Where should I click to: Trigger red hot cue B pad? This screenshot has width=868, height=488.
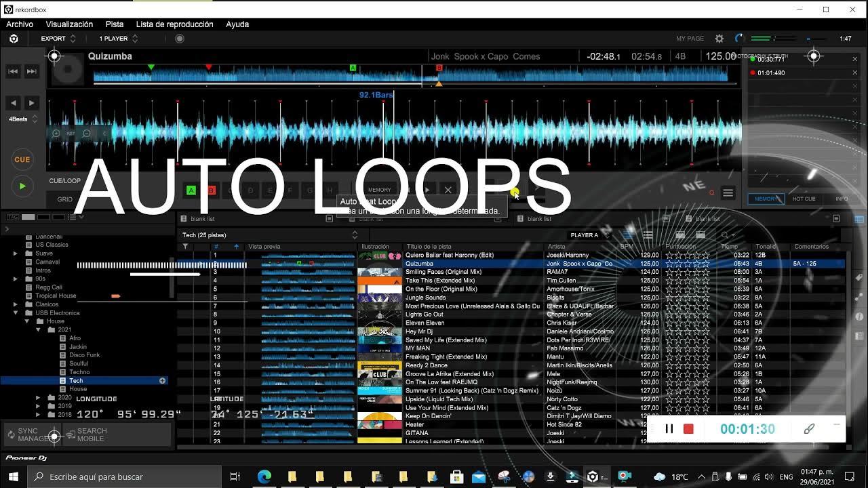coord(211,190)
